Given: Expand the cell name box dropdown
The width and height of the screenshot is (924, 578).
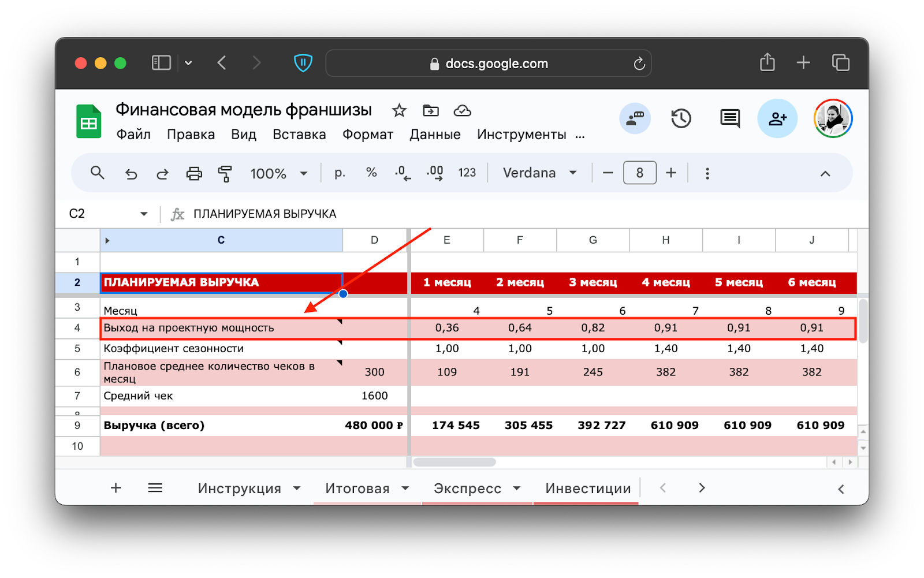Looking at the screenshot, I should pos(144,214).
